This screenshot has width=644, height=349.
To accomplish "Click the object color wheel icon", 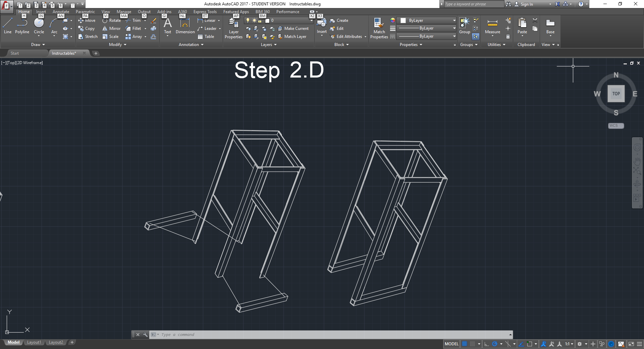I will pyautogui.click(x=392, y=20).
